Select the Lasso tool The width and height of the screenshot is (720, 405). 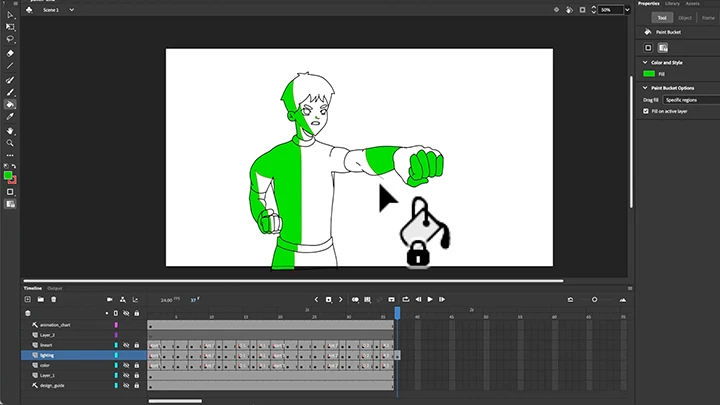pos(10,39)
